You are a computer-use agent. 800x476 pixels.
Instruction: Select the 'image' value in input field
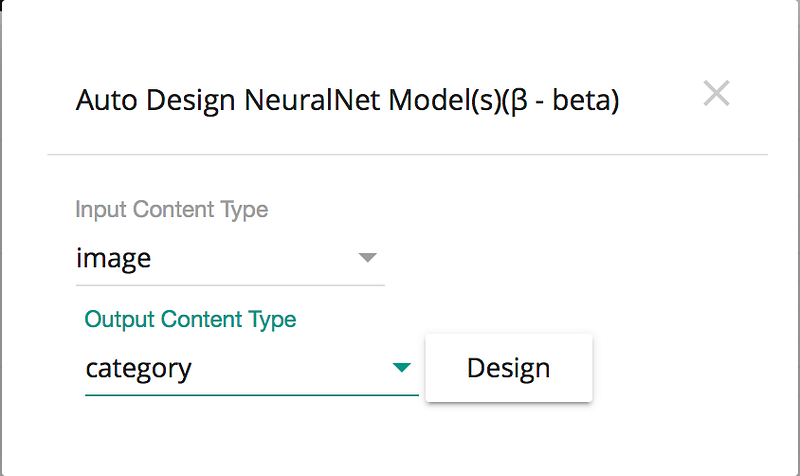click(x=114, y=259)
